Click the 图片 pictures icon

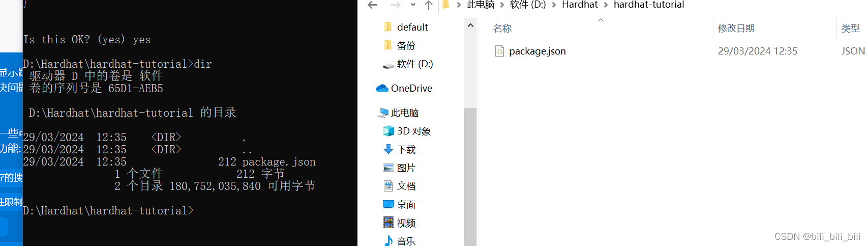[388, 168]
